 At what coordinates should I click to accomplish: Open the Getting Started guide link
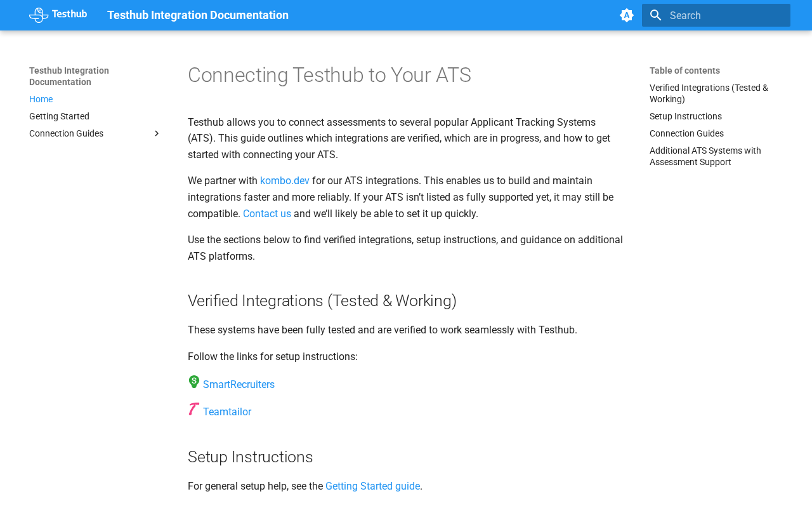372,486
